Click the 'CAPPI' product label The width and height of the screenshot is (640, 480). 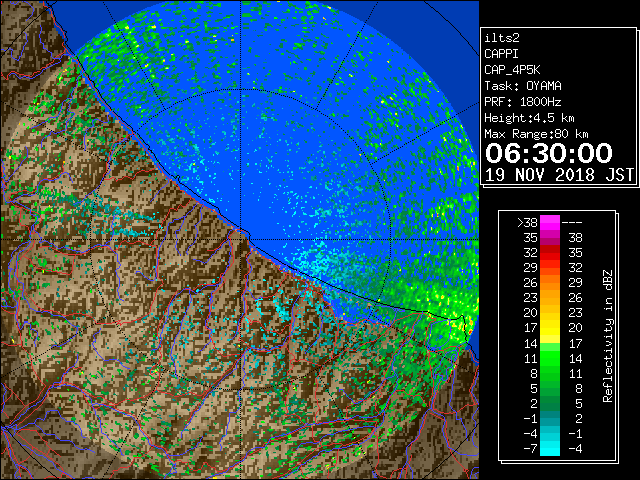[x=501, y=54]
